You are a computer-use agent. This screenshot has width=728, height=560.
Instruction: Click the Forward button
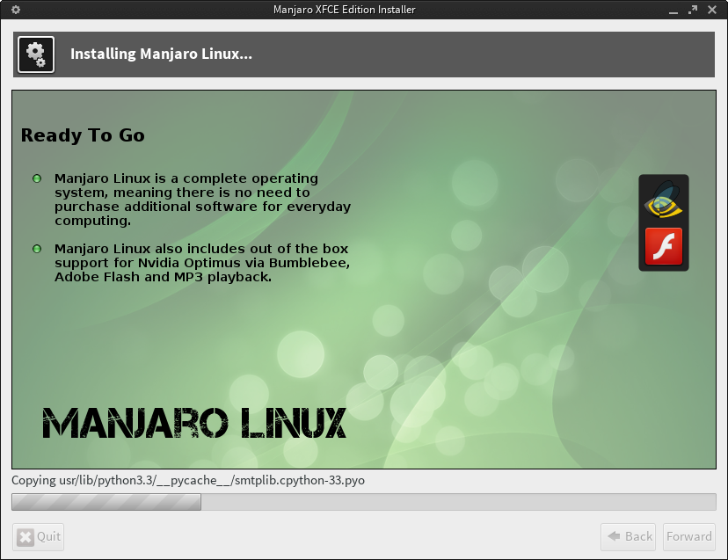(689, 537)
